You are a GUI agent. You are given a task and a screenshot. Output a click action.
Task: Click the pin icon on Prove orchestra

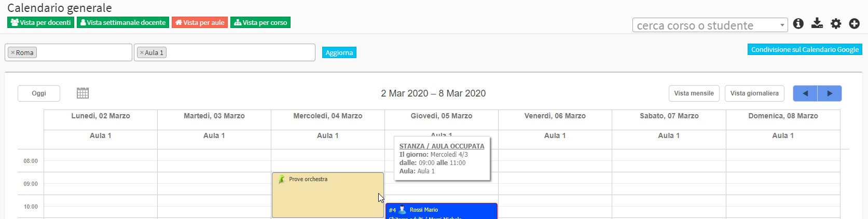282,179
